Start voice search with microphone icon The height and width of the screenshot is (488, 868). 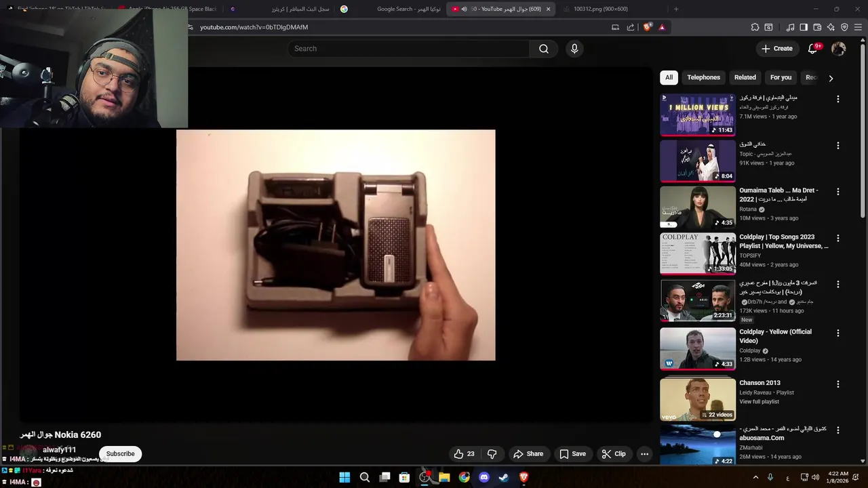point(574,49)
